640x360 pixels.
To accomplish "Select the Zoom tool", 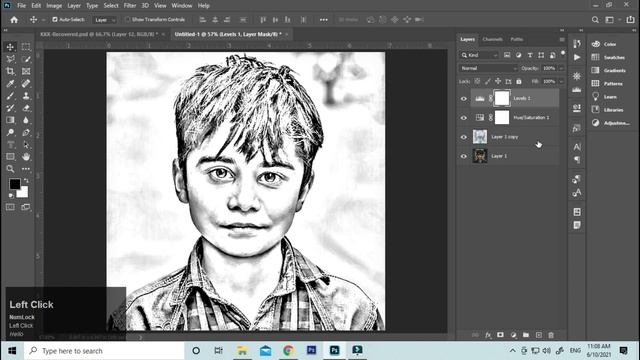I will pyautogui.click(x=10, y=169).
